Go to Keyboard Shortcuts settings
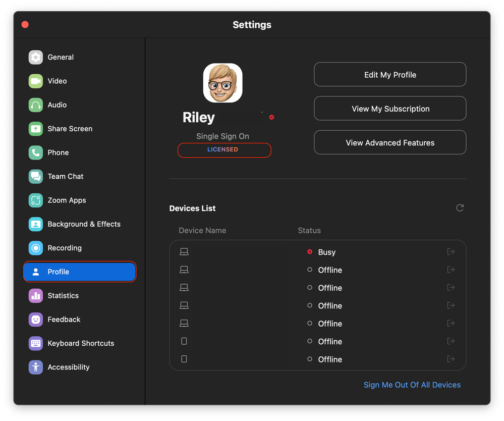The image size is (504, 421). 81,343
